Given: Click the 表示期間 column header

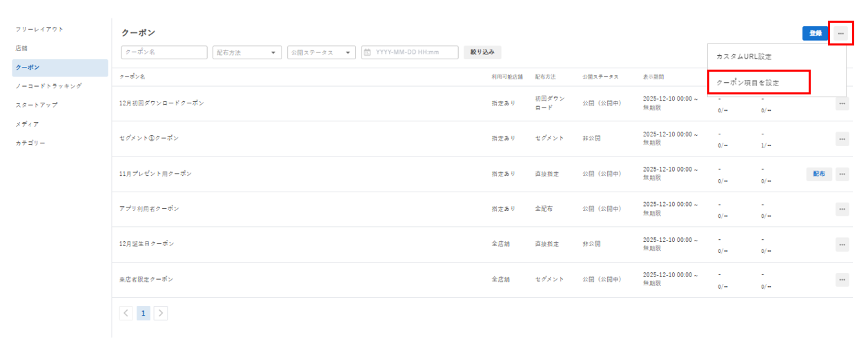Looking at the screenshot, I should tap(653, 77).
